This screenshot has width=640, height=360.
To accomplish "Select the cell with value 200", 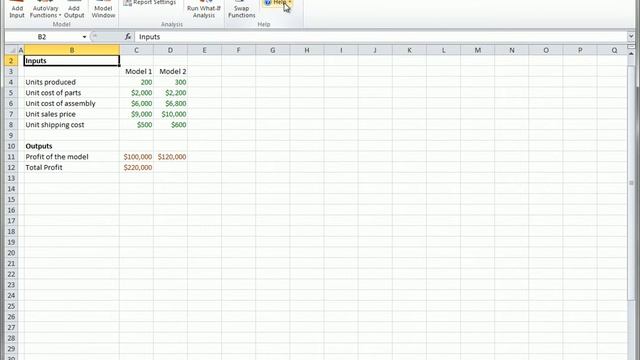I will pos(137,82).
